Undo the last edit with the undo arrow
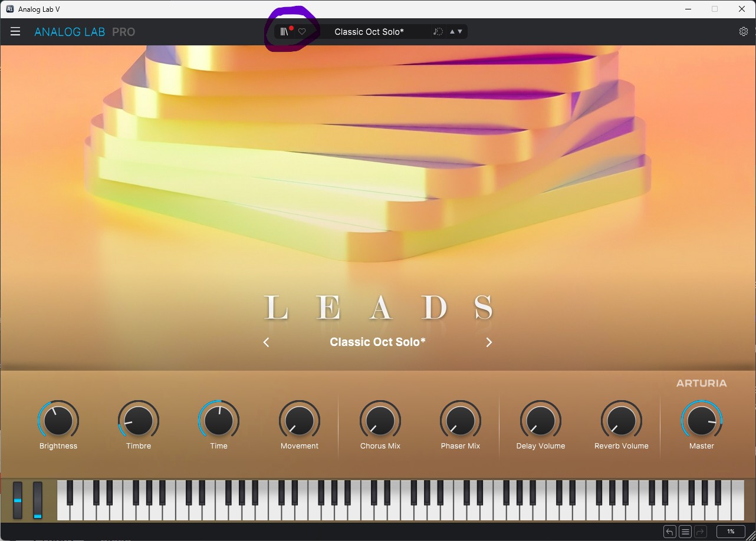The width and height of the screenshot is (756, 541). [x=669, y=532]
